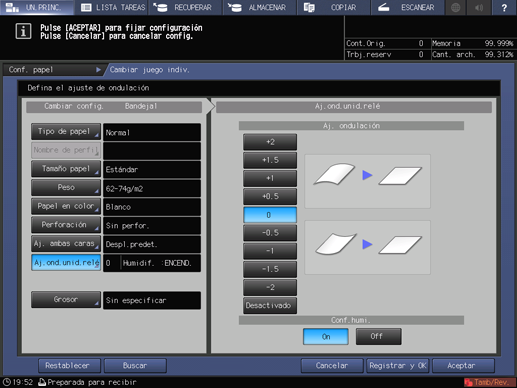The image size is (517, 388).
Task: Click the Memoria 99.999% counter
Action: point(473,43)
